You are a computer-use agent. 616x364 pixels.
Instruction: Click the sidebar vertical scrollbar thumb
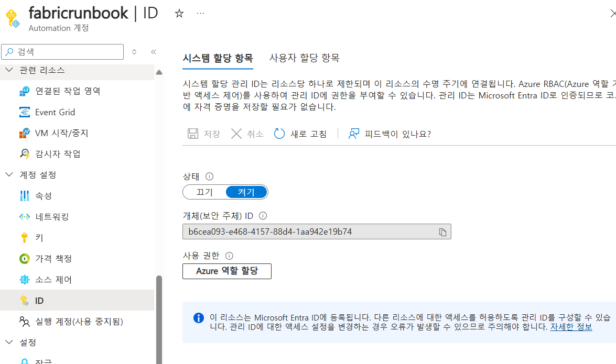tap(159, 319)
